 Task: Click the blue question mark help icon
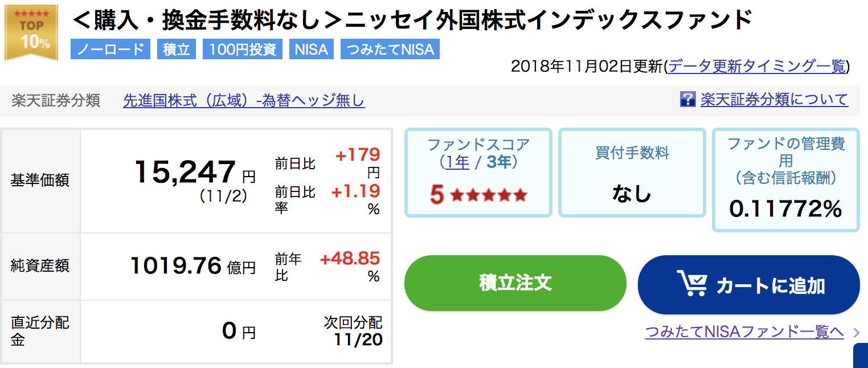pos(687,100)
